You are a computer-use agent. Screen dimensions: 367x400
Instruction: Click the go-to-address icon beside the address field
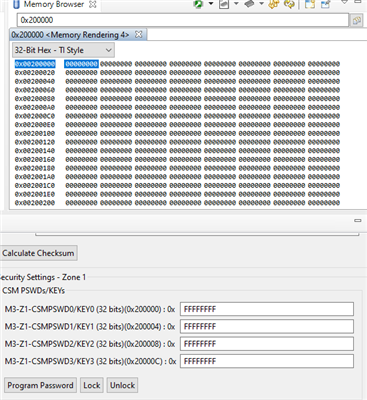(357, 21)
